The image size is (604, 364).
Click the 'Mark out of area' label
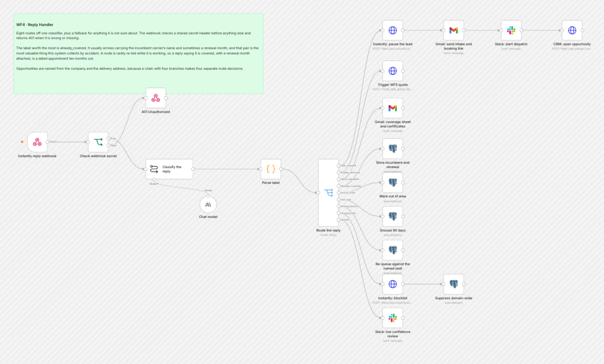(393, 196)
